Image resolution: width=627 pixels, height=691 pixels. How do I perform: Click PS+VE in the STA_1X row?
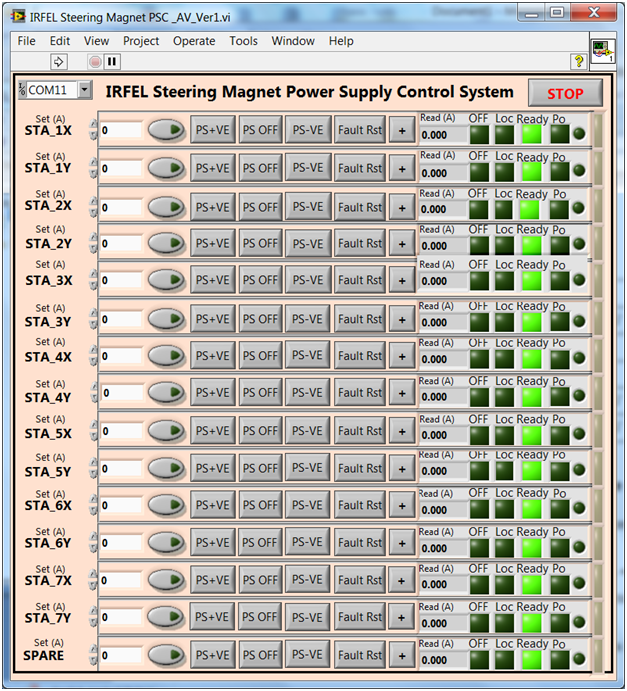click(213, 130)
